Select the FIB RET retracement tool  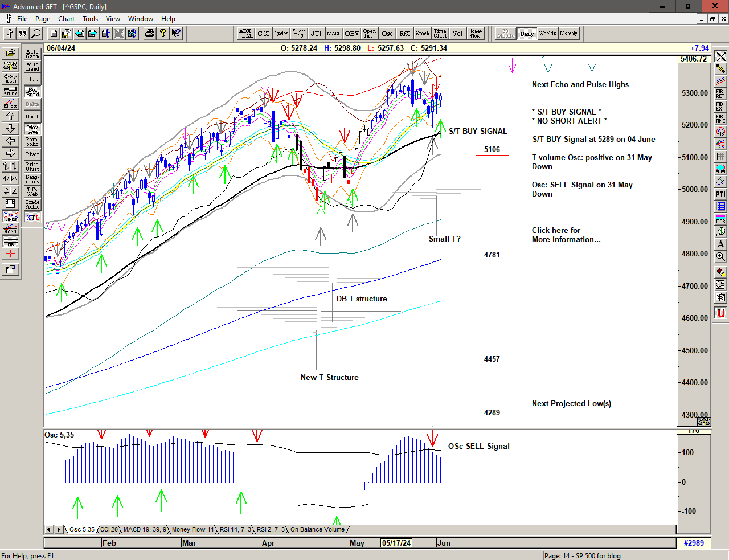click(720, 94)
